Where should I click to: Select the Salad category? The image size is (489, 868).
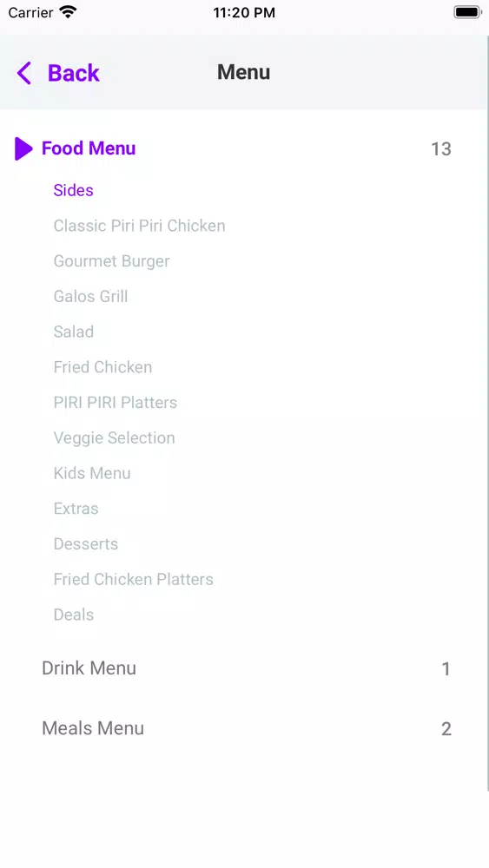(x=73, y=332)
